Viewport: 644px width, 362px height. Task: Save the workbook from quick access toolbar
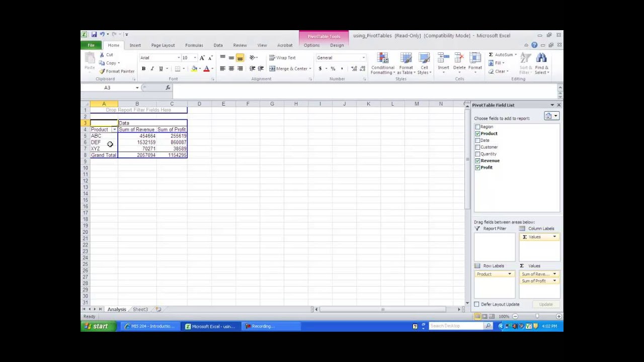pos(94,35)
